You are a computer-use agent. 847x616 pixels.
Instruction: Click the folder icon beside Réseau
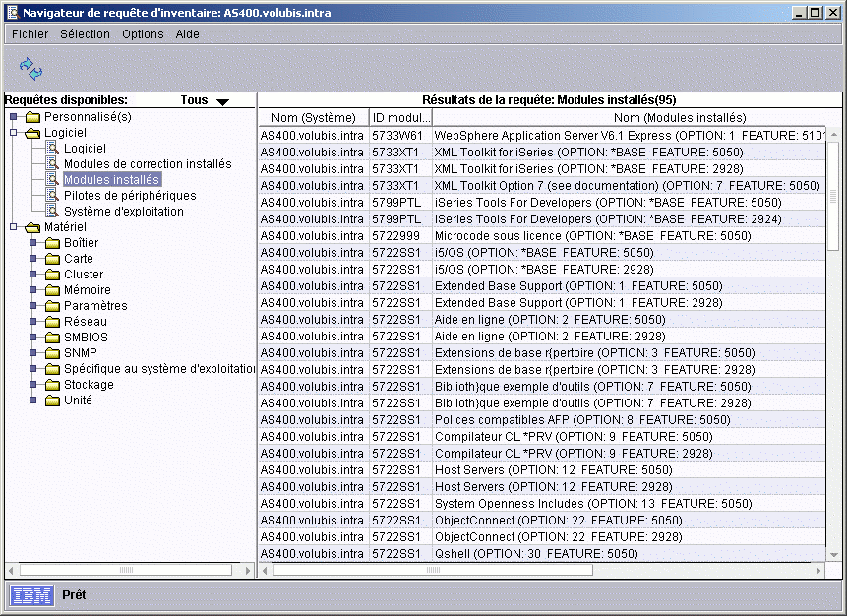(52, 322)
